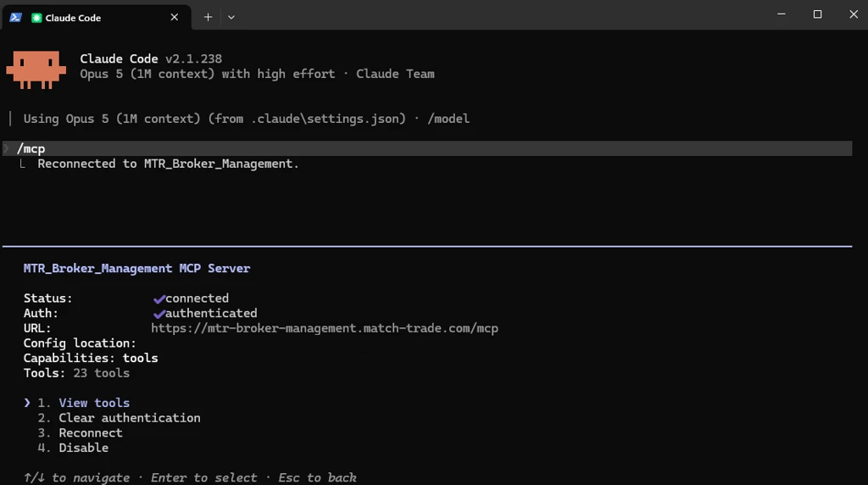Click the selection arrow beside View tools

pos(27,403)
